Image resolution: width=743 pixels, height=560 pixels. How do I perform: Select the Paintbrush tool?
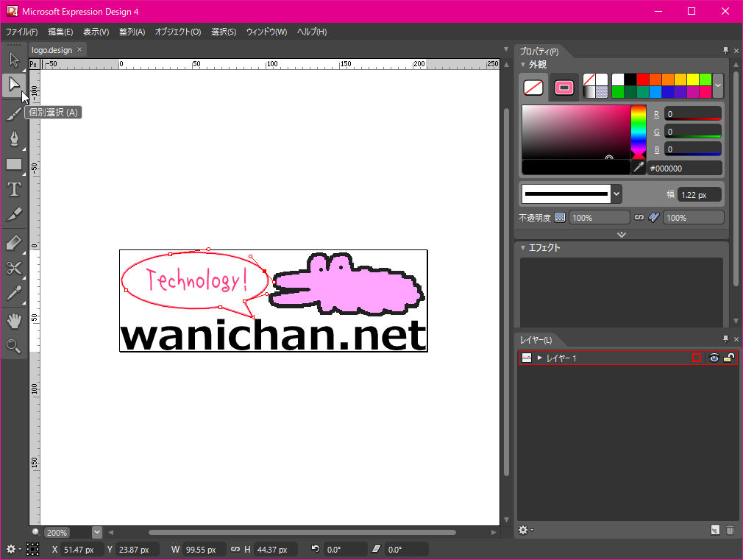click(14, 114)
